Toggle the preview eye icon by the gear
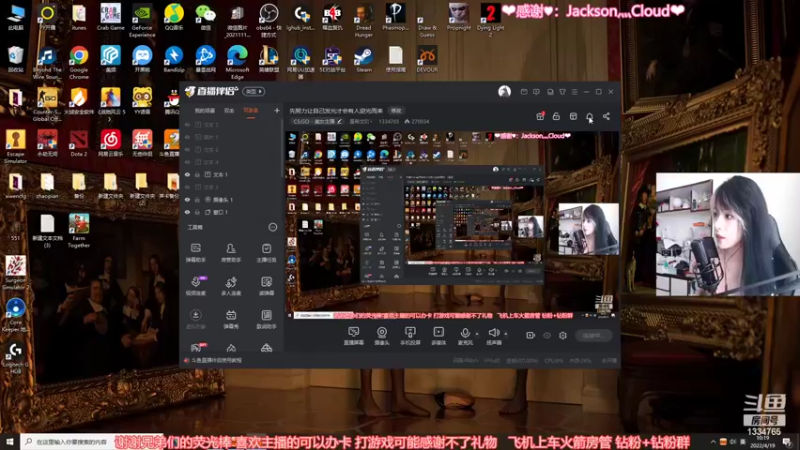 point(547,335)
